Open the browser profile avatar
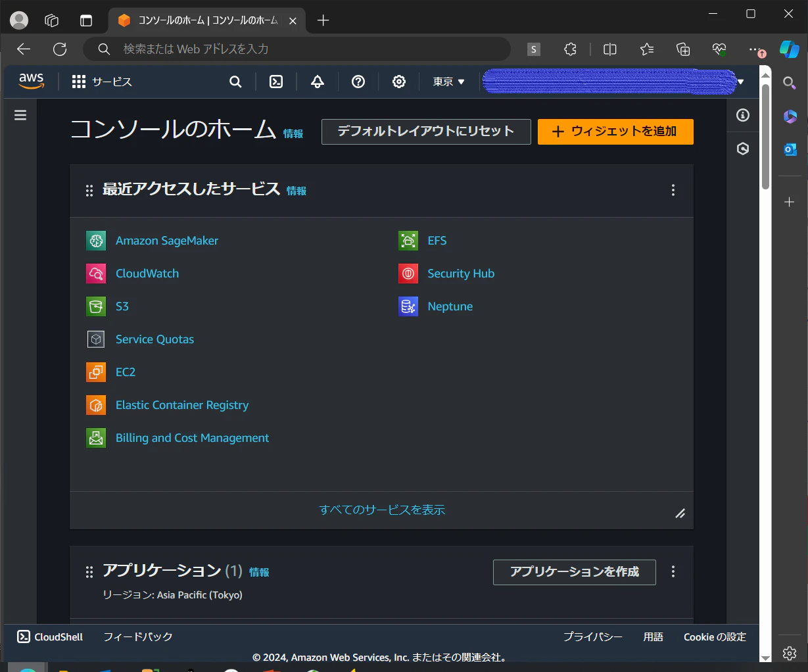The width and height of the screenshot is (808, 672). tap(19, 20)
